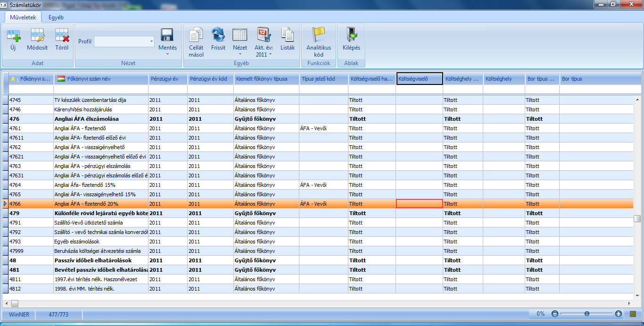Click the zoom-in plus button

(619, 314)
